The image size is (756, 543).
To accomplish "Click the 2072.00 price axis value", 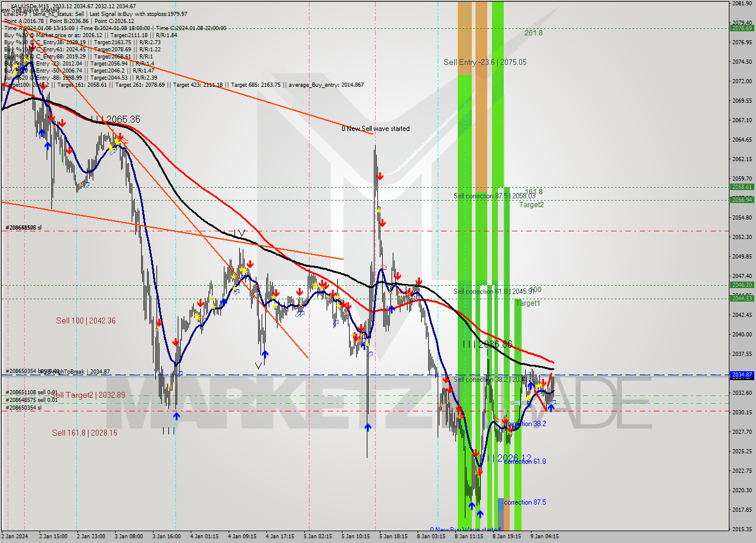I will point(741,81).
